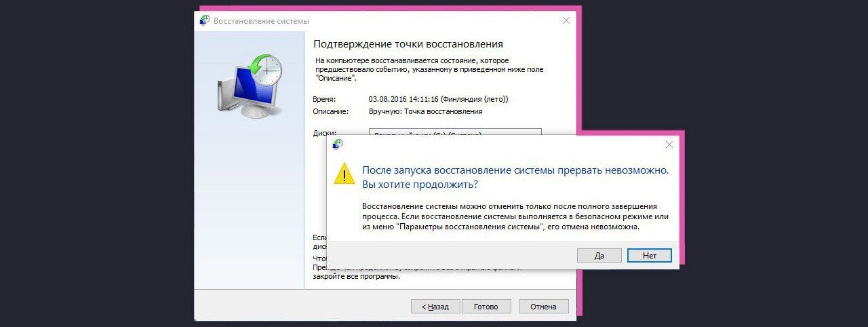This screenshot has height=327, width=868.
Task: Click the Время: label
Action: coord(325,99)
